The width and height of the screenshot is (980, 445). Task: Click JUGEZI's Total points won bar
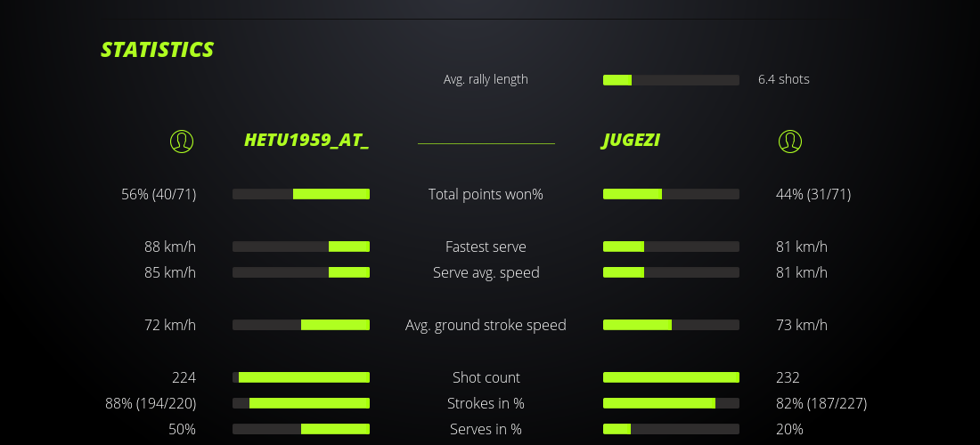pos(671,194)
